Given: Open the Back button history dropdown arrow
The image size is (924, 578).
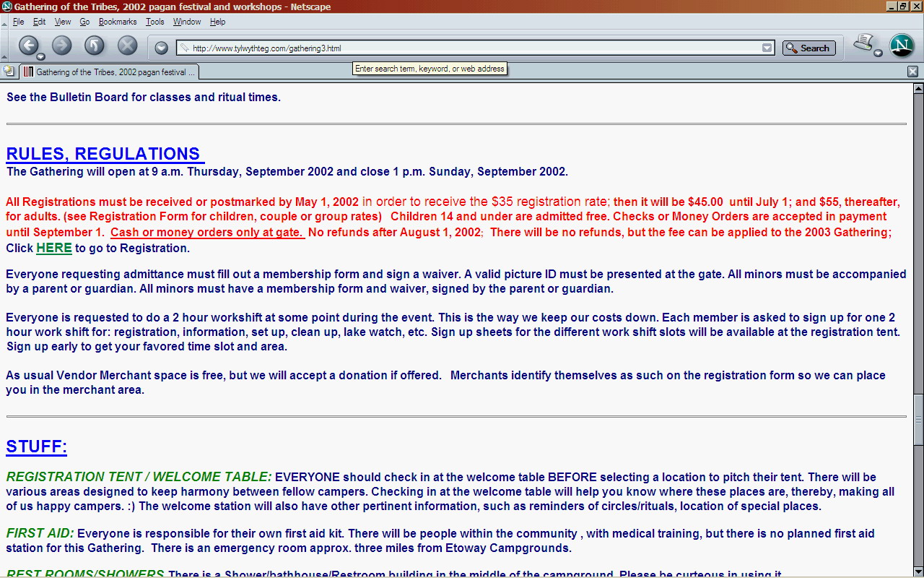Looking at the screenshot, I should [x=41, y=56].
